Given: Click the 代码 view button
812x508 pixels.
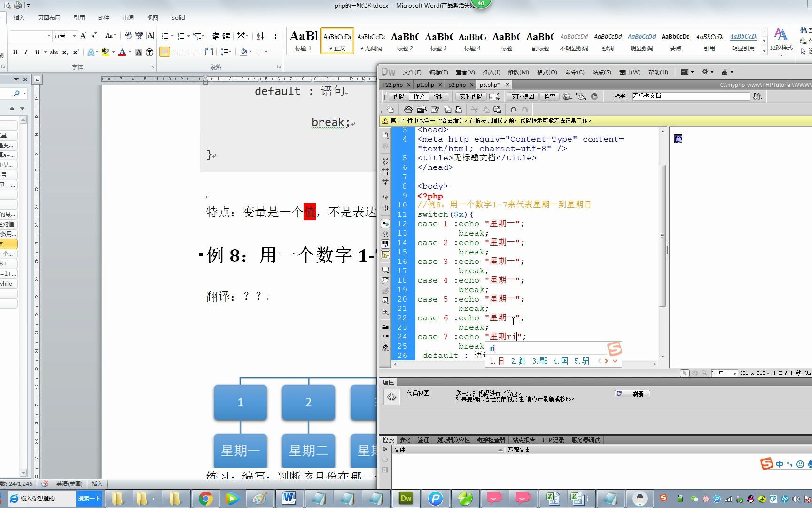Looking at the screenshot, I should coord(398,96).
